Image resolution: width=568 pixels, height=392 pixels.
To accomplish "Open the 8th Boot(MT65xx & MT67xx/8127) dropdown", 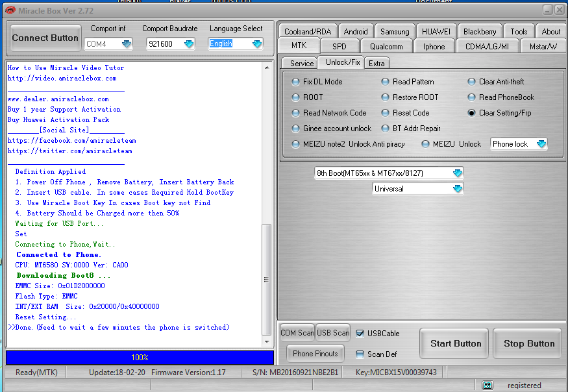I will (x=458, y=173).
